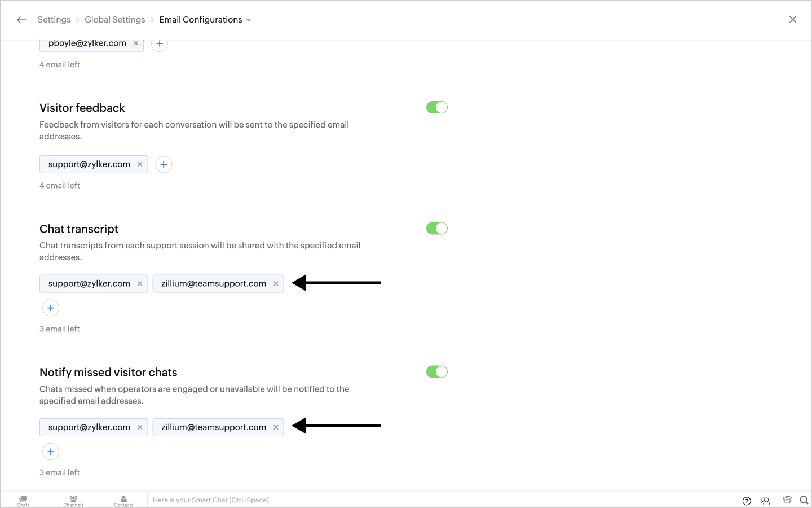Screen dimensions: 812x508
Task: Add another Visitor feedback email address
Action: coord(164,165)
